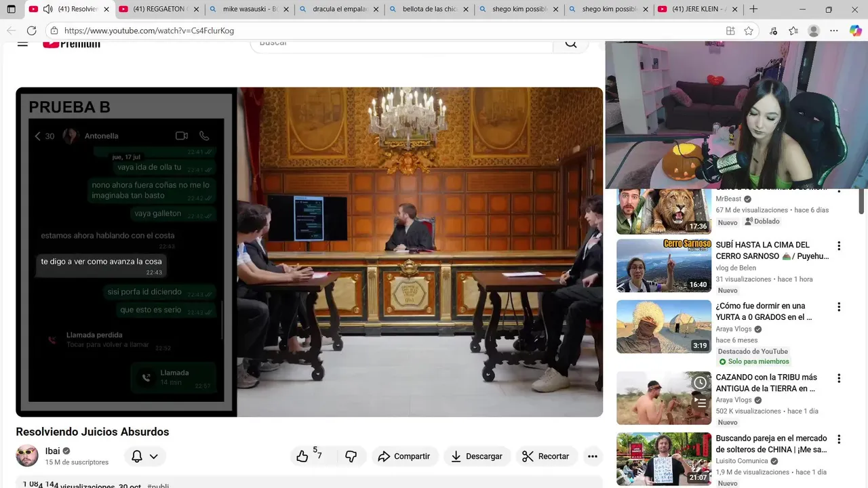Open more actions three-dot menu below video
Viewport: 868px width, 488px height.
coord(592,456)
